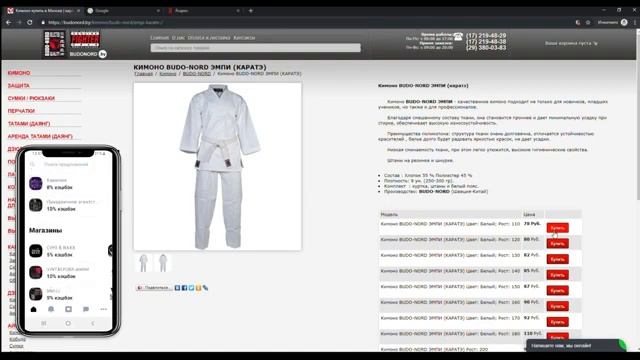Click the Fighter brand logo
Viewport: 640px width, 360px height.
click(x=85, y=40)
